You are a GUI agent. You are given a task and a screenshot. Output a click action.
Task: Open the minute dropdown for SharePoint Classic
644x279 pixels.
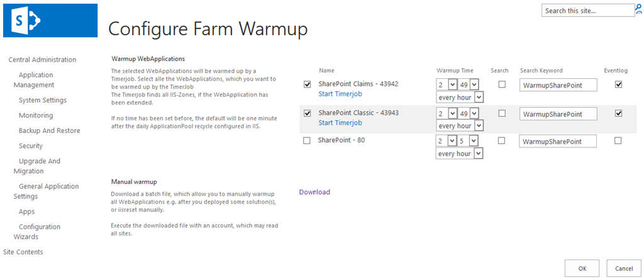(469, 113)
